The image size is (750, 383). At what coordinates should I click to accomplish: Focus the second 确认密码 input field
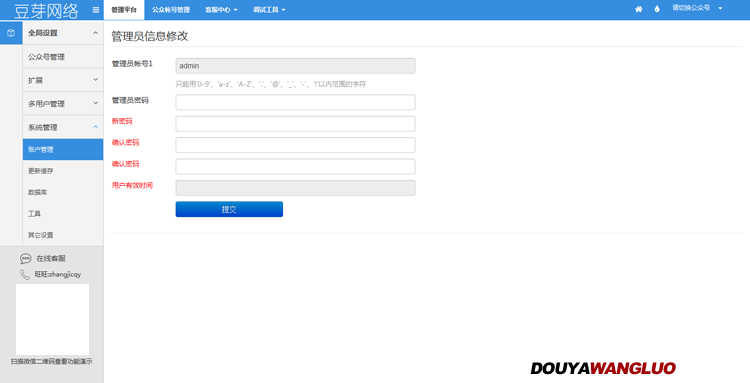[x=295, y=166]
